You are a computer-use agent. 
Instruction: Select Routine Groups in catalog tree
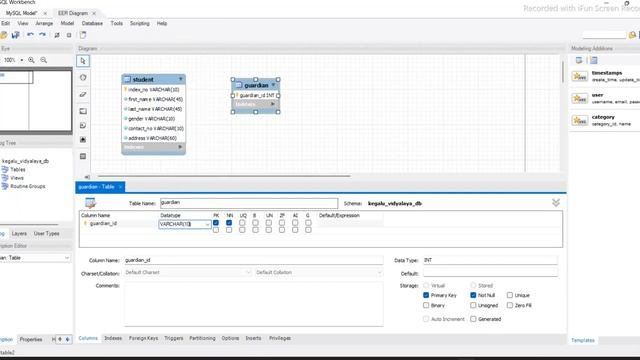tap(28, 186)
